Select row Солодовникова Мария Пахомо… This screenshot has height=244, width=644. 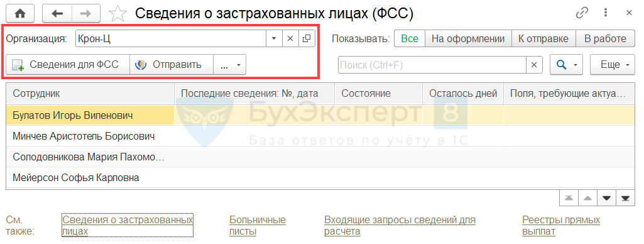(x=321, y=157)
